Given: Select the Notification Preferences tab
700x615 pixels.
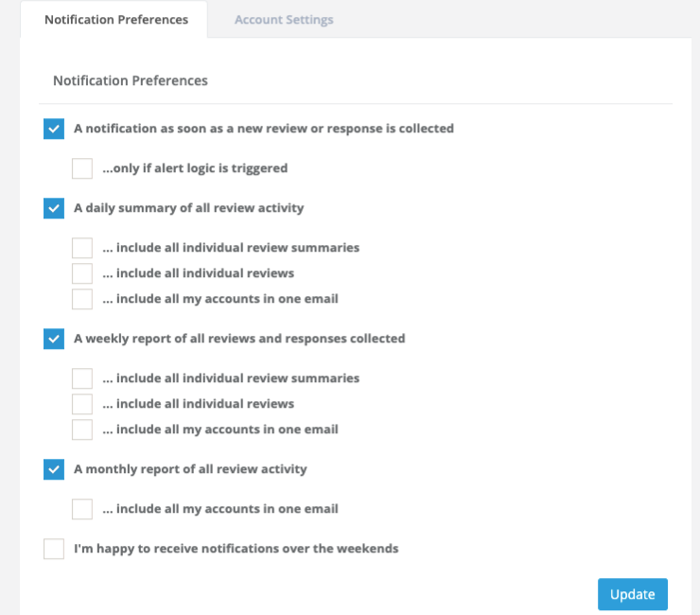Looking at the screenshot, I should click(116, 19).
